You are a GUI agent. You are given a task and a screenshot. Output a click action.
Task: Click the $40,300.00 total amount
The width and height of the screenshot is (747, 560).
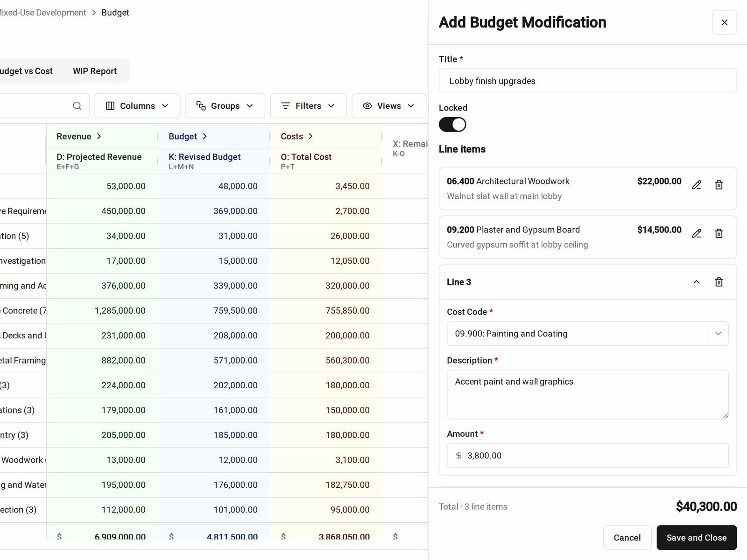click(706, 506)
